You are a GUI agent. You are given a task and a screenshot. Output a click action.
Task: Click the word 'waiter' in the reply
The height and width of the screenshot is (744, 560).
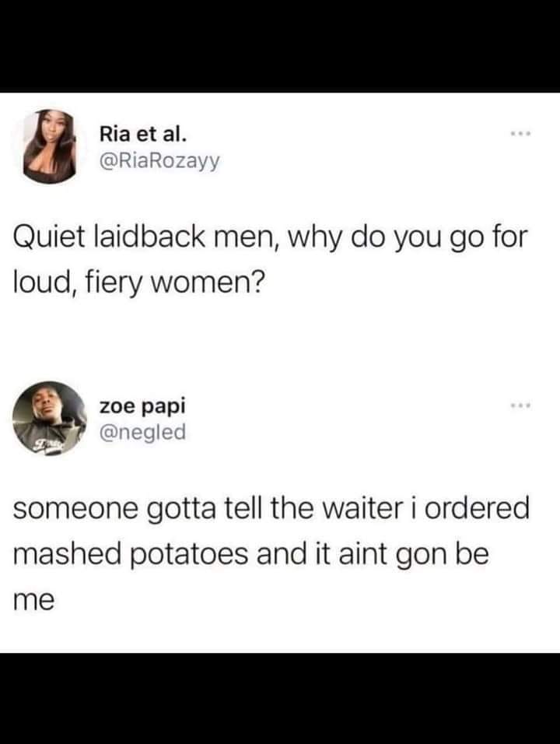pos(362,507)
